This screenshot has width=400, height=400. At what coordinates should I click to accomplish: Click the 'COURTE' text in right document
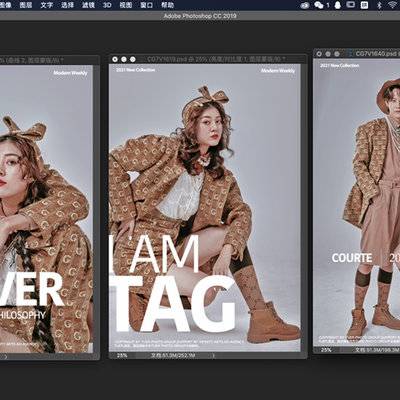[352, 258]
